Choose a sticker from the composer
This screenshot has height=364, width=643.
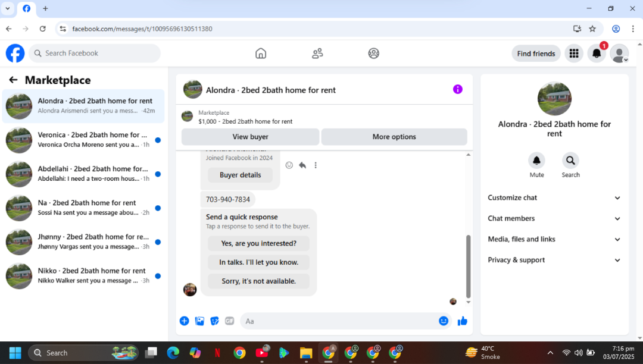(214, 321)
